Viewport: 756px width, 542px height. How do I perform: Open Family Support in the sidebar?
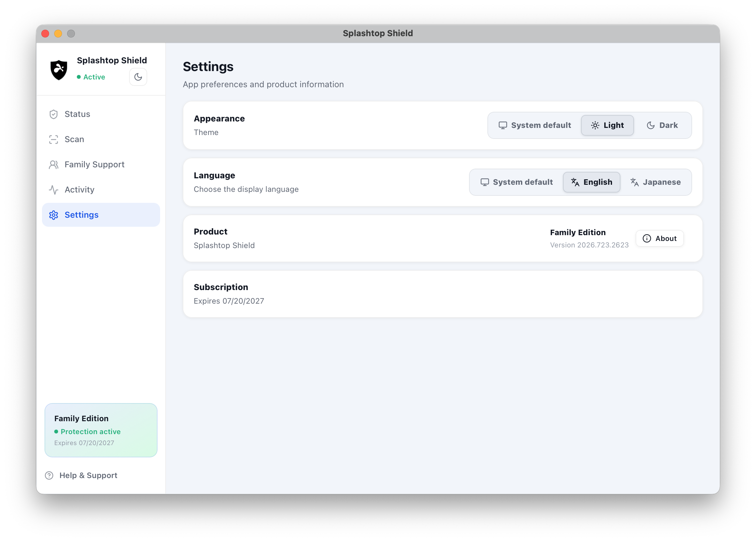pyautogui.click(x=101, y=164)
